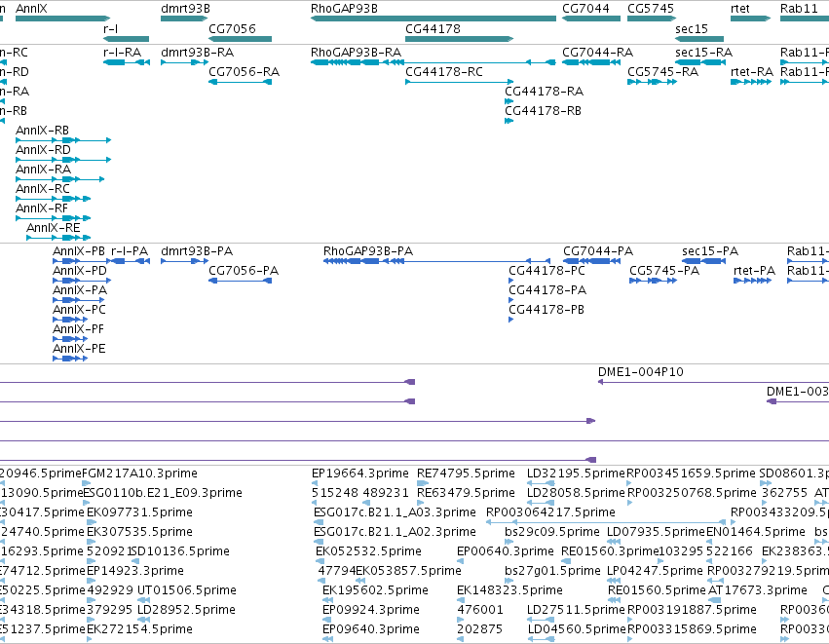Select protein CG44178-PB
829x644 pixels.
tap(510, 320)
